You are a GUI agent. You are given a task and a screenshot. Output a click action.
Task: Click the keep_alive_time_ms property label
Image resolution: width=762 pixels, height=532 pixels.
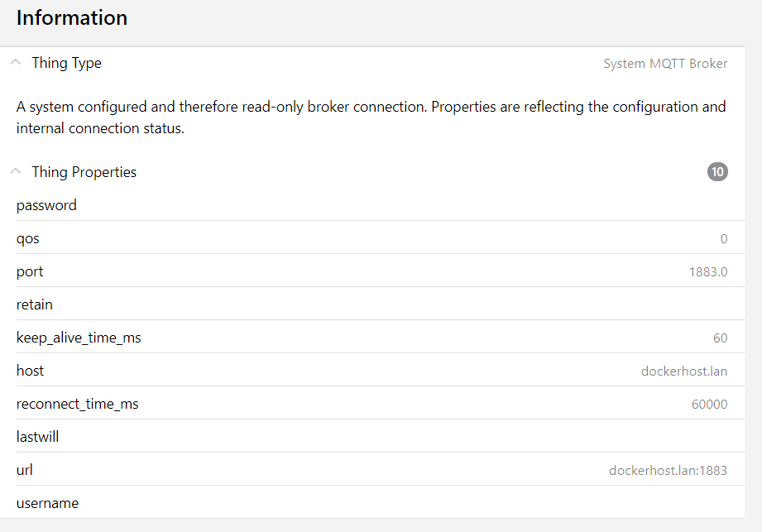(79, 338)
